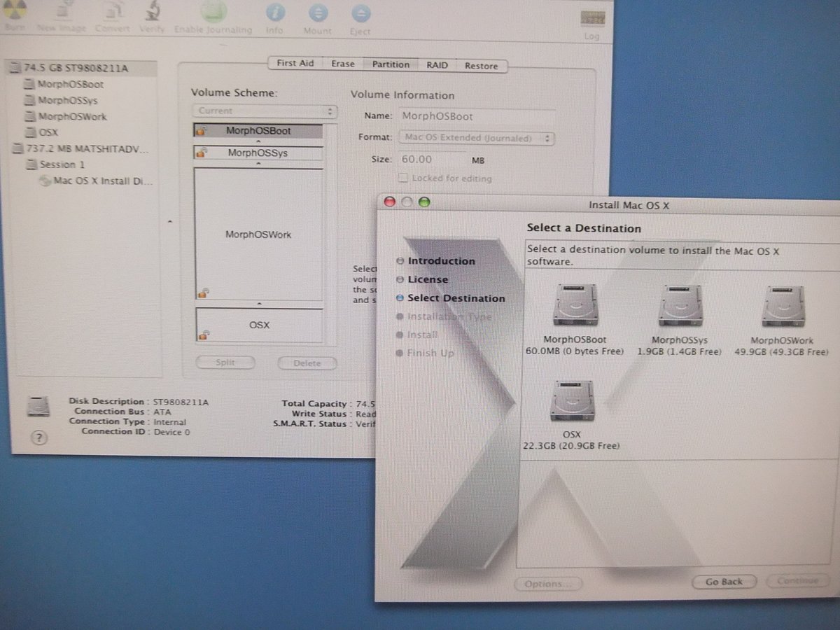Click the Burn toolbar icon
Viewport: 840px width, 630px height.
14,10
